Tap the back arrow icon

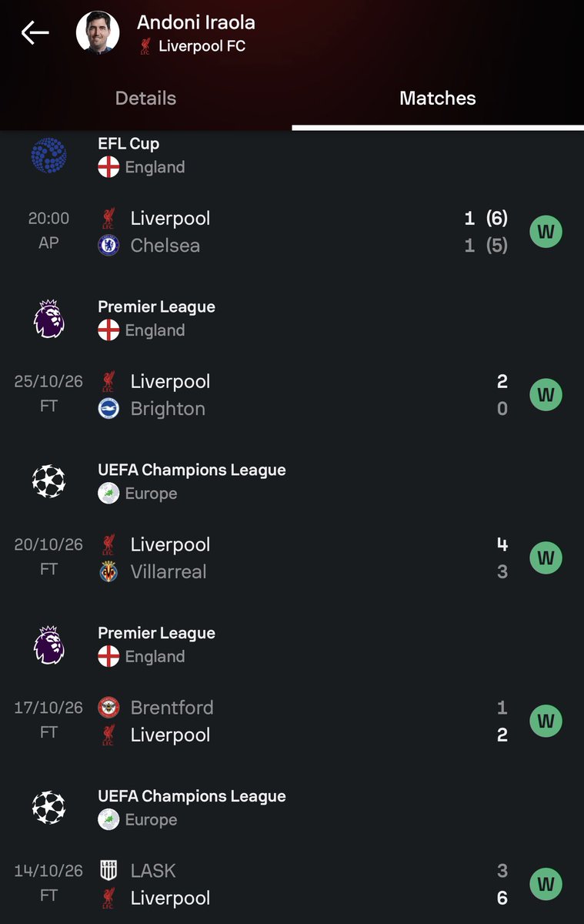click(35, 32)
